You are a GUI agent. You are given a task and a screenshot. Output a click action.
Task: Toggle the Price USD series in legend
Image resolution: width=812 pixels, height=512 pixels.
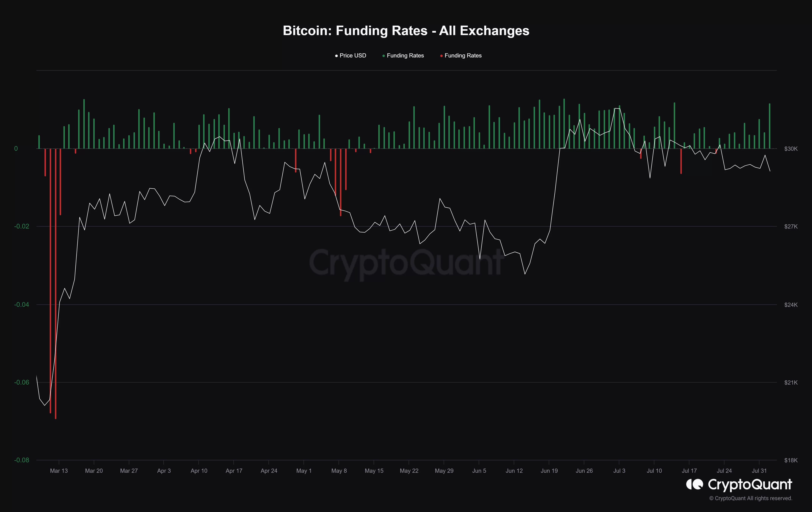353,56
